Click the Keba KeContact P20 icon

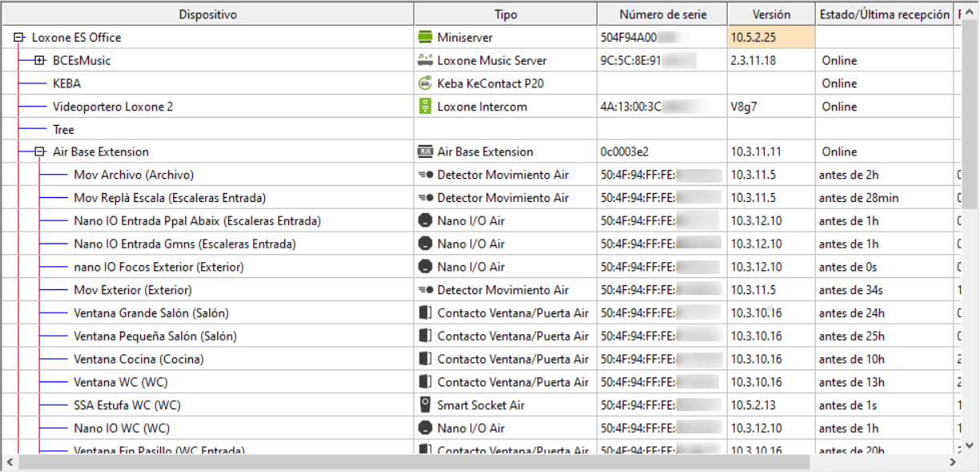(x=425, y=83)
